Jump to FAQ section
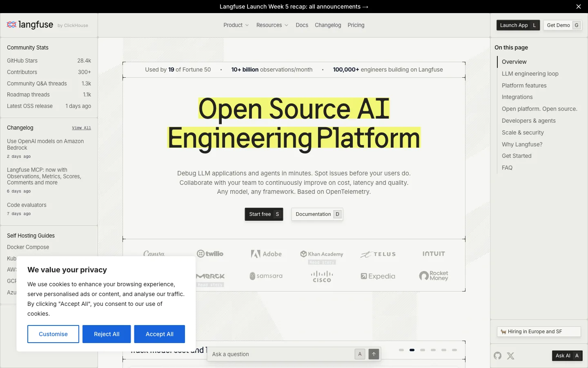The height and width of the screenshot is (368, 588). (x=507, y=168)
